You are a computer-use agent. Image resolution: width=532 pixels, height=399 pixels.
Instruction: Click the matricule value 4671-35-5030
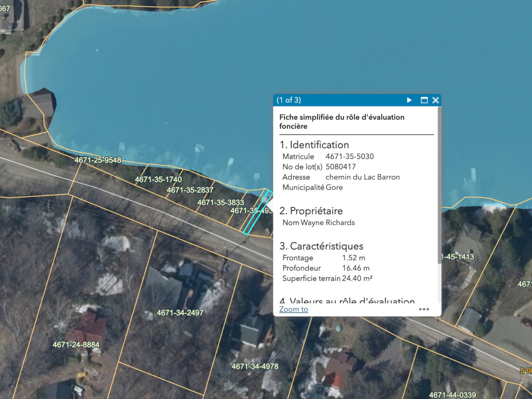click(x=349, y=157)
